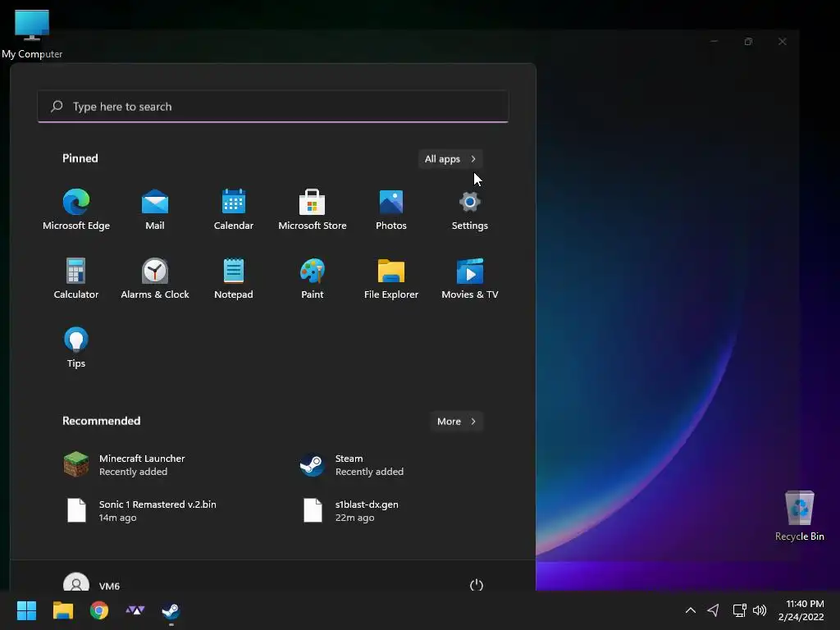Show All apps list

pos(450,158)
